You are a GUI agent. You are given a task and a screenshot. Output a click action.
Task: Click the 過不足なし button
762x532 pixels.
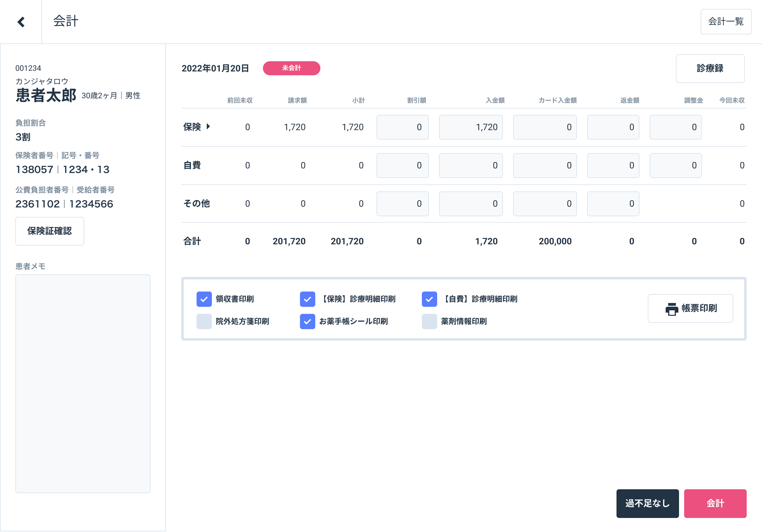tap(647, 503)
